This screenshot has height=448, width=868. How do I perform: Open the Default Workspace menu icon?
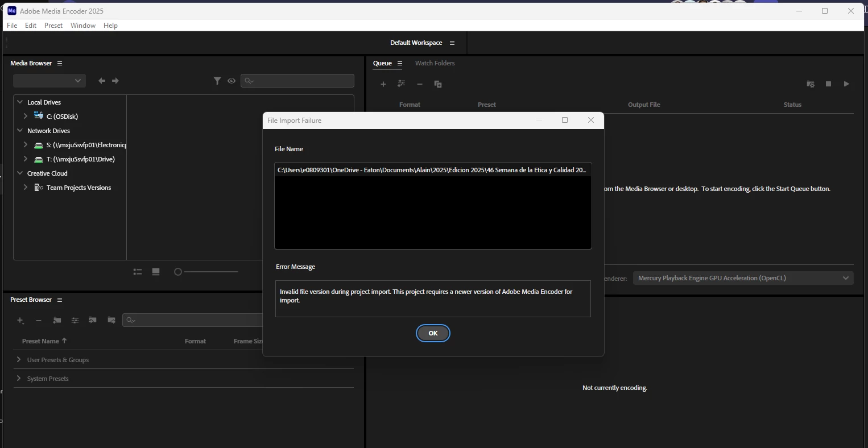click(452, 43)
